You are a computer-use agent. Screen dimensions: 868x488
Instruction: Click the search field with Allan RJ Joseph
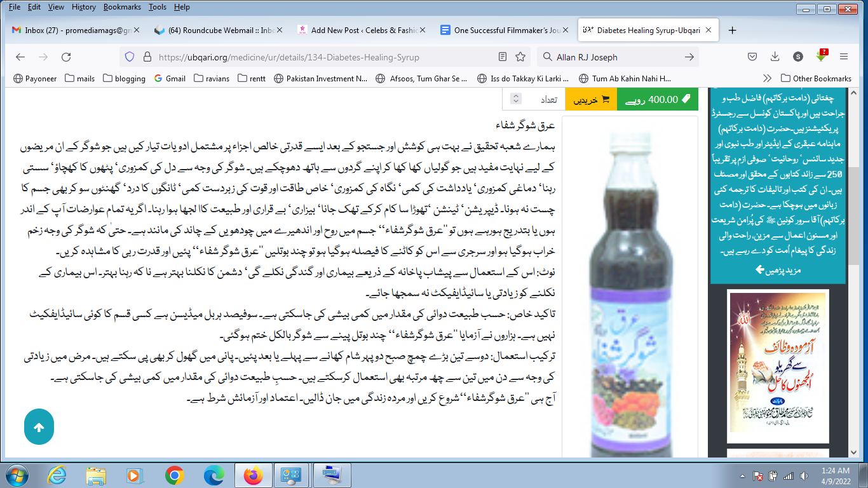point(616,57)
